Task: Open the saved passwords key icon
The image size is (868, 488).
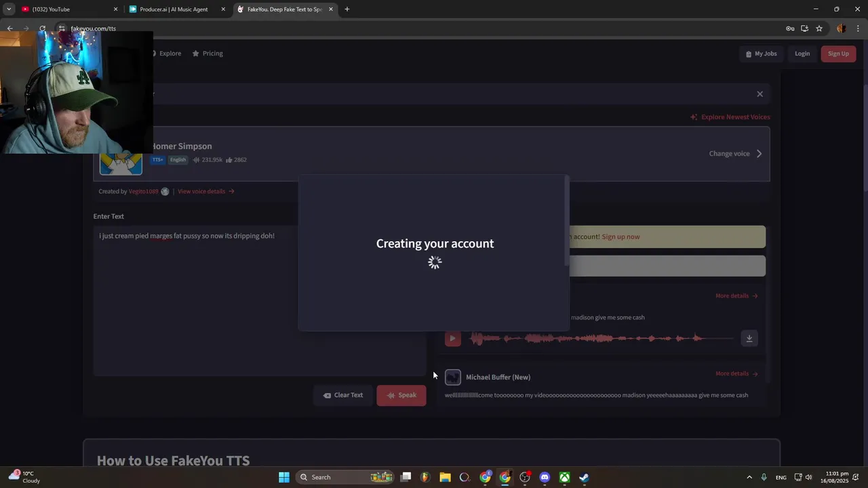Action: tap(790, 28)
